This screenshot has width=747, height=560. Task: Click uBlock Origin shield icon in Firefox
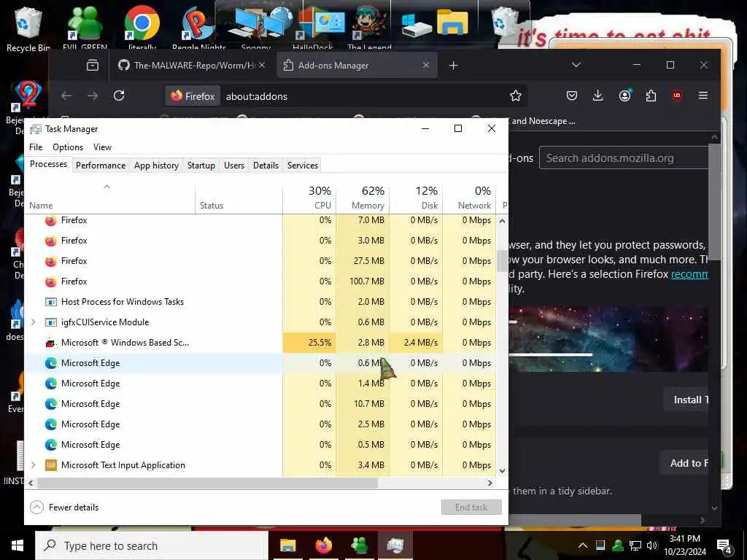677,96
